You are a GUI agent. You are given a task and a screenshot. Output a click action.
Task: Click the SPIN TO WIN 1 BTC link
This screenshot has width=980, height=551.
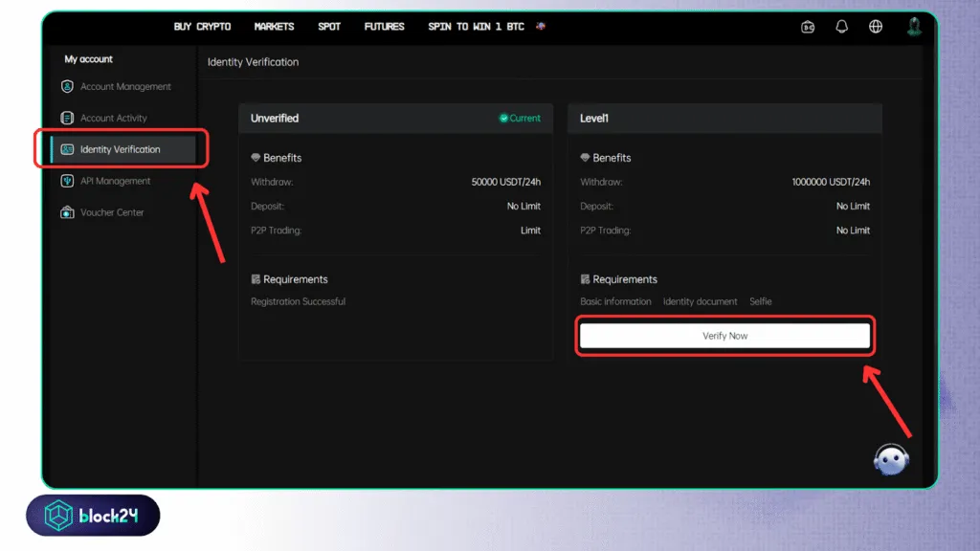coord(477,27)
